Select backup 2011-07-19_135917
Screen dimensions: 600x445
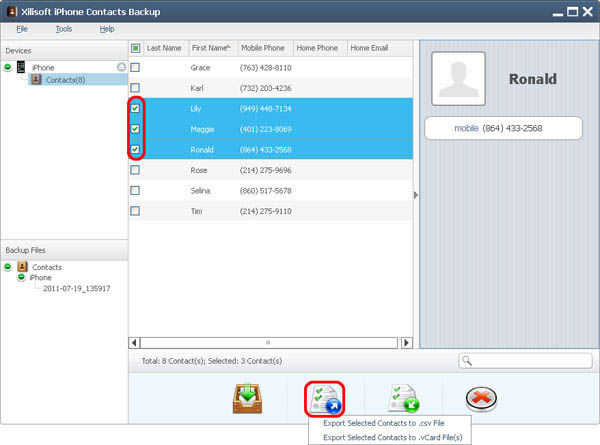tap(76, 288)
